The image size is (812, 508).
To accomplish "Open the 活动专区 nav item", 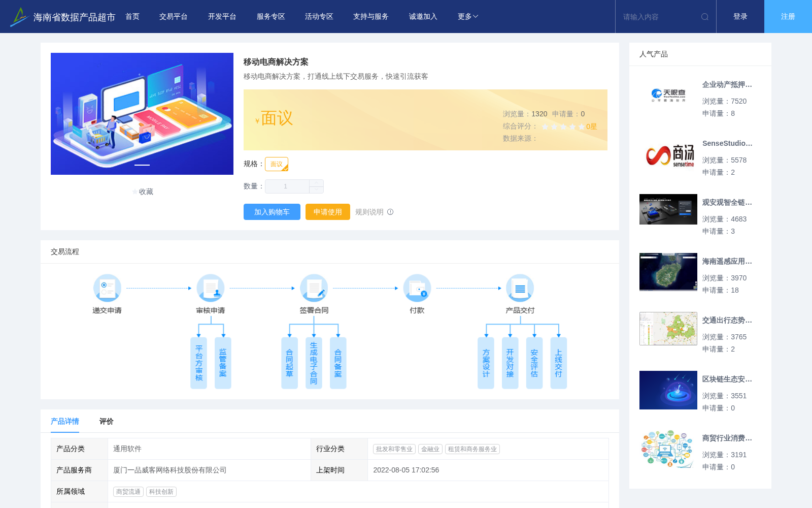I will [x=319, y=17].
